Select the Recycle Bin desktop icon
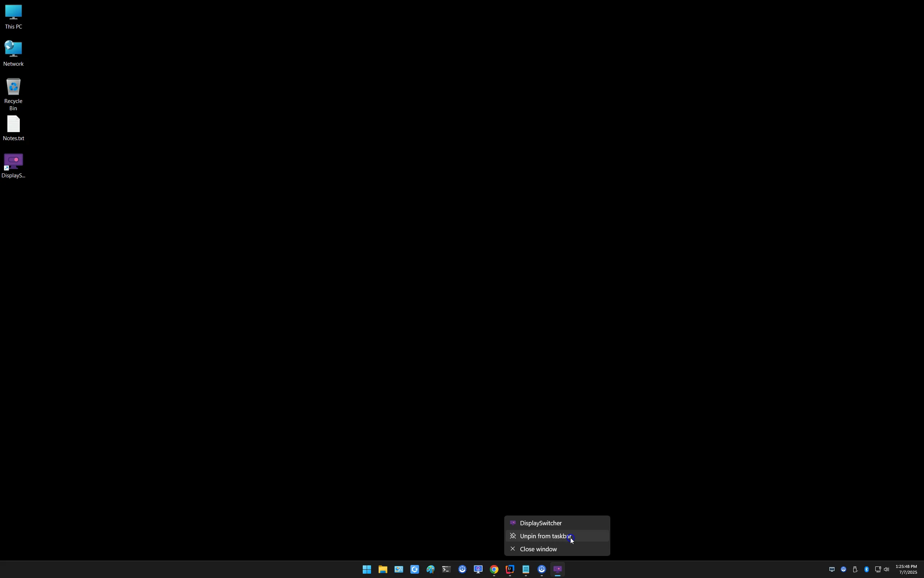 13,94
